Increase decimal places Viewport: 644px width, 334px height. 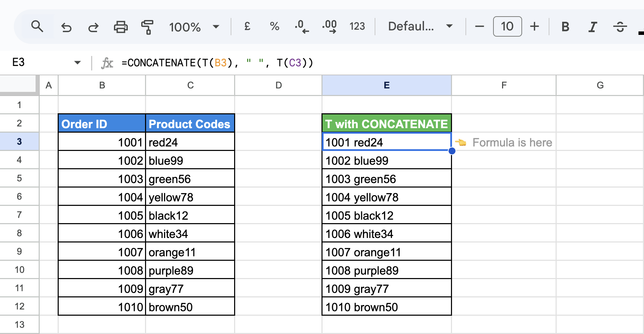point(329,27)
